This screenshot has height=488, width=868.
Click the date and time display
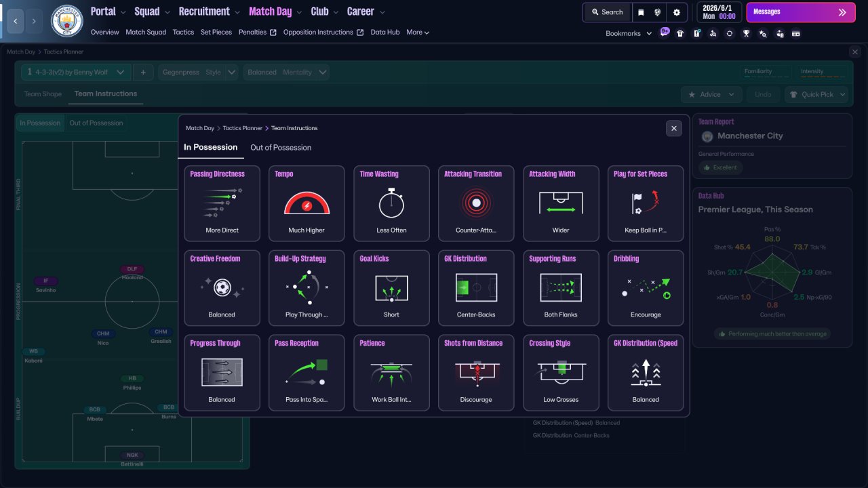click(719, 12)
